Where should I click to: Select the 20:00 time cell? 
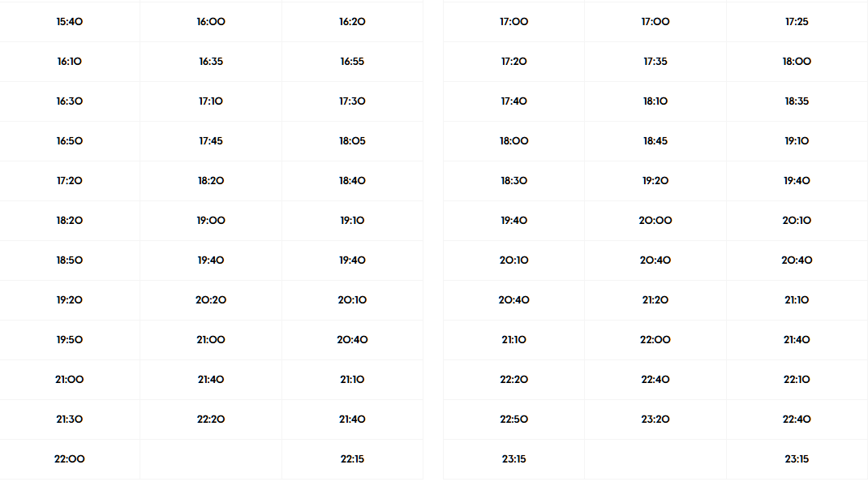655,221
